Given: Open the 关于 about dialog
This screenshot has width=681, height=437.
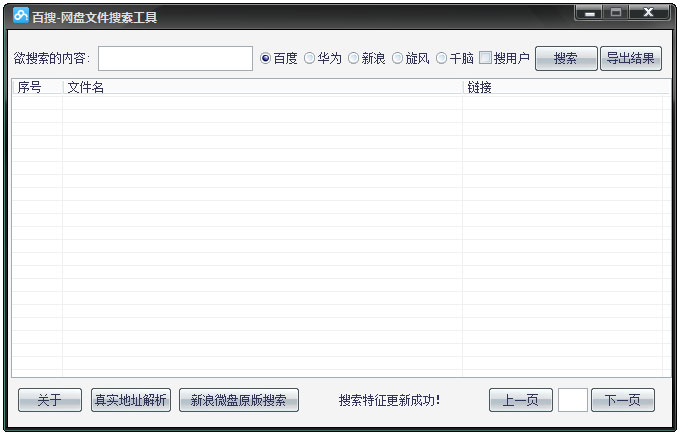Looking at the screenshot, I should (x=50, y=400).
